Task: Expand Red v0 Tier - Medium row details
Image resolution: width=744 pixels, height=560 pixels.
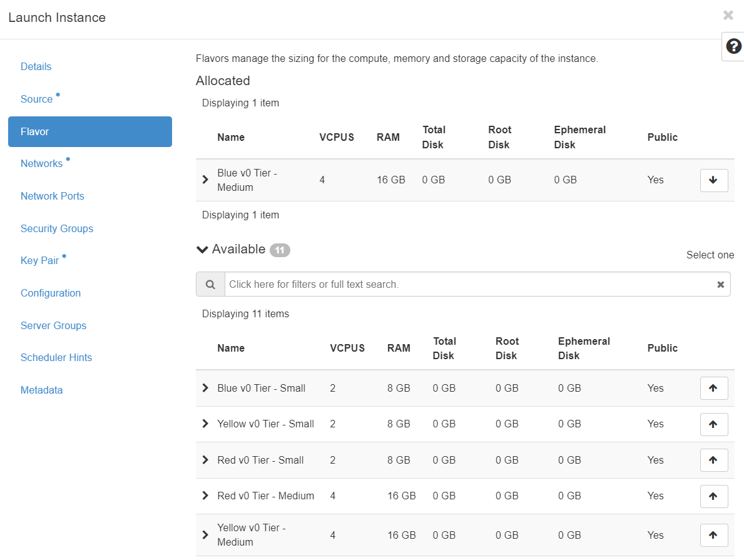Action: pos(205,496)
